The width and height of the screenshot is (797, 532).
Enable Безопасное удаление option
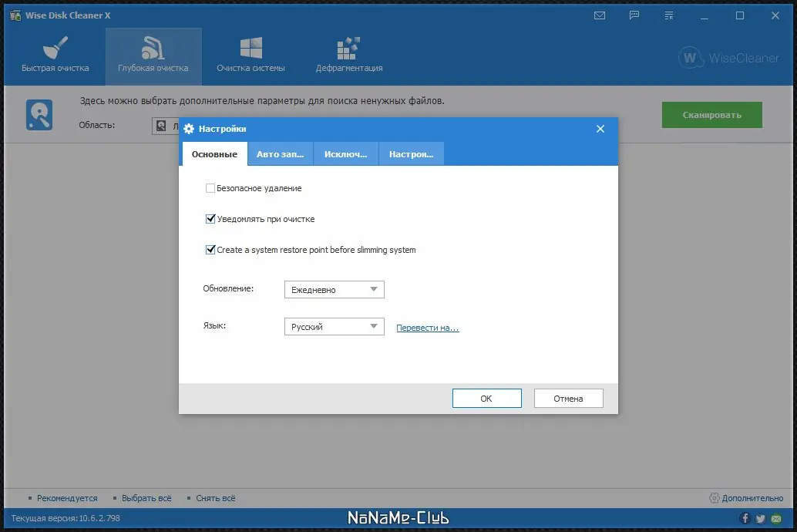(x=210, y=188)
